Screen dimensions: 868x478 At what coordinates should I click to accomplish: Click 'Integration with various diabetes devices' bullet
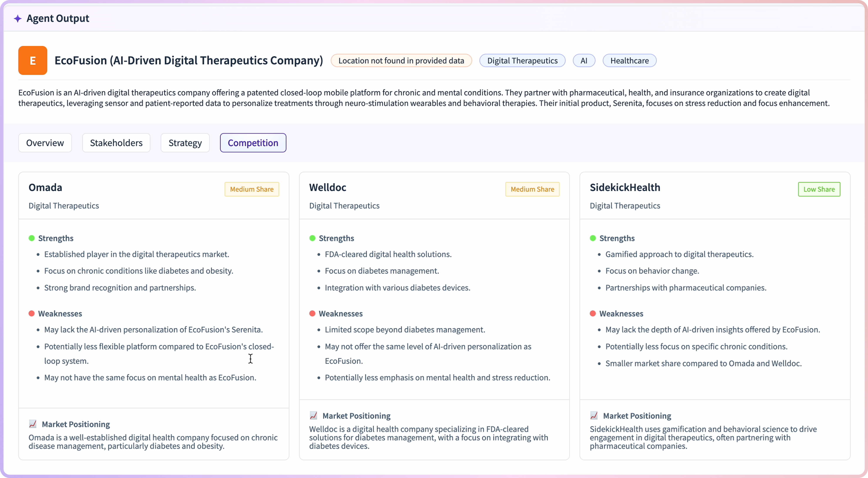click(397, 288)
